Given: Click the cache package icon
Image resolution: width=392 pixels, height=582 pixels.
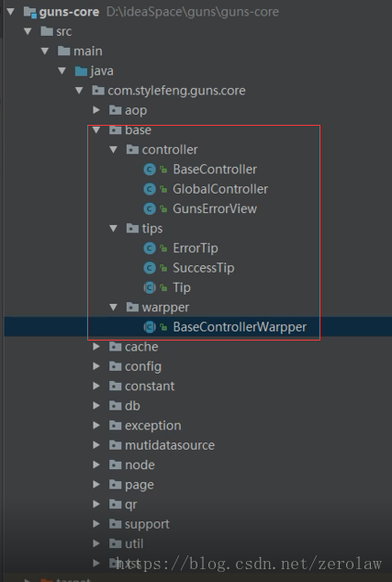Looking at the screenshot, I should [x=115, y=346].
